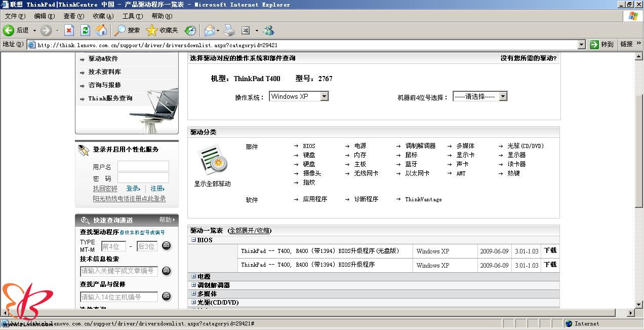Open the operating system Windows XP dropdown
This screenshot has width=644, height=330.
(324, 96)
